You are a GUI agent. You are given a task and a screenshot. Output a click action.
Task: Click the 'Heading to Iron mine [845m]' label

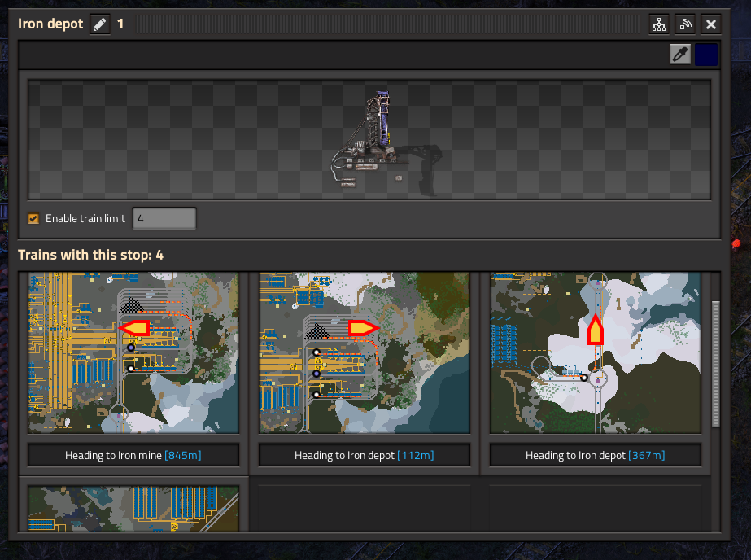point(133,455)
